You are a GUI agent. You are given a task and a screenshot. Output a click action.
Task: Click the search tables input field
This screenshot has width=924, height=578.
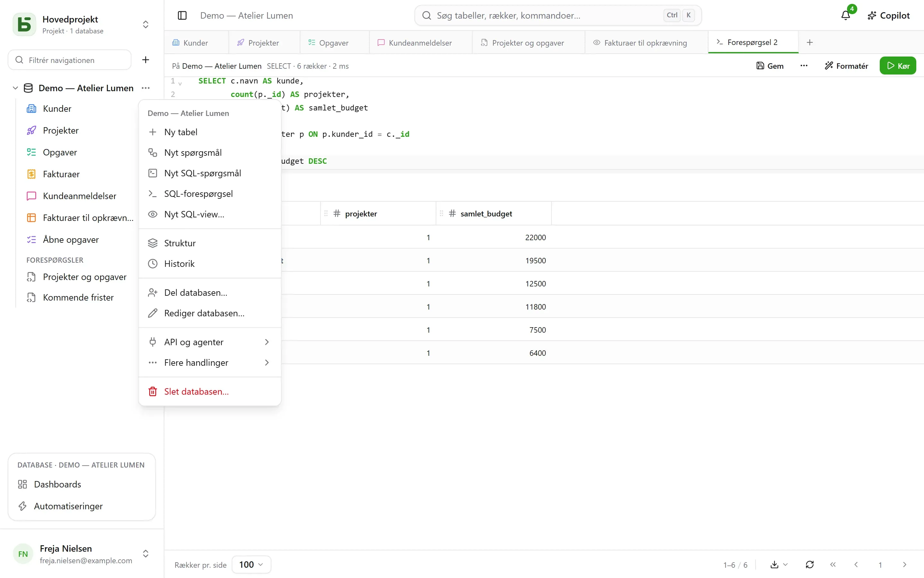click(558, 15)
